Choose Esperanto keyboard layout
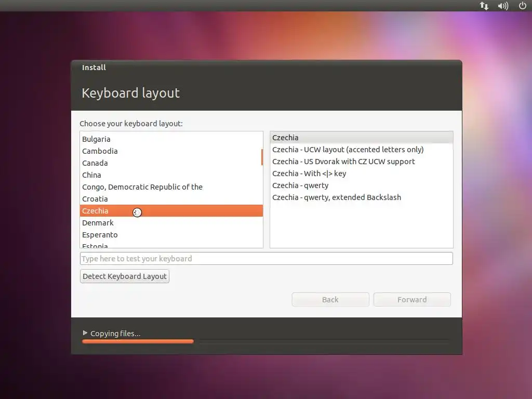The width and height of the screenshot is (532, 399). [x=171, y=235]
